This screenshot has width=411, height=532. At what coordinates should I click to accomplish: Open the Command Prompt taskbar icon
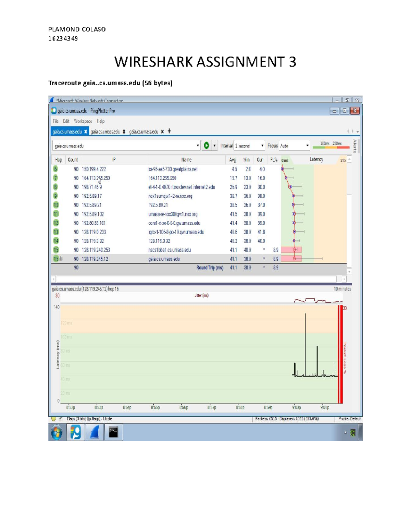pyautogui.click(x=114, y=432)
